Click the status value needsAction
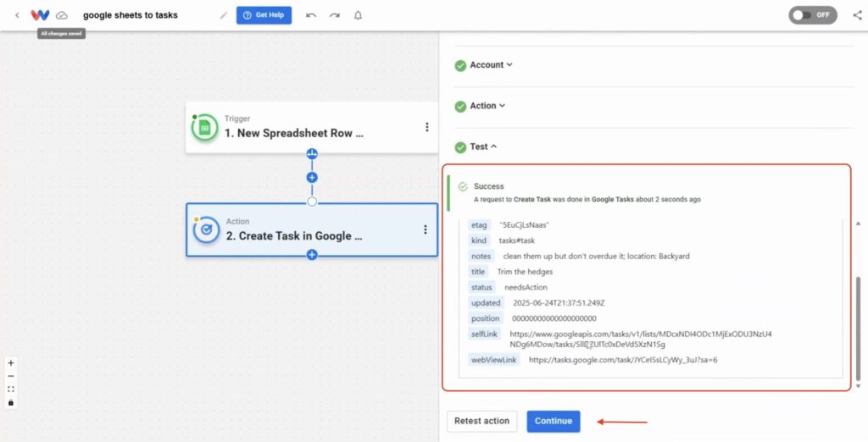This screenshot has width=868, height=442. 526,287
